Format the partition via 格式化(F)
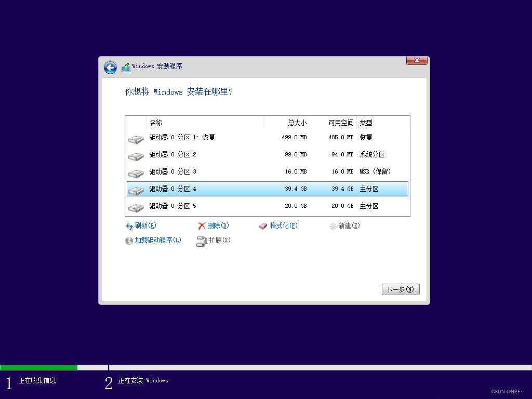This screenshot has width=532, height=399. (x=284, y=225)
